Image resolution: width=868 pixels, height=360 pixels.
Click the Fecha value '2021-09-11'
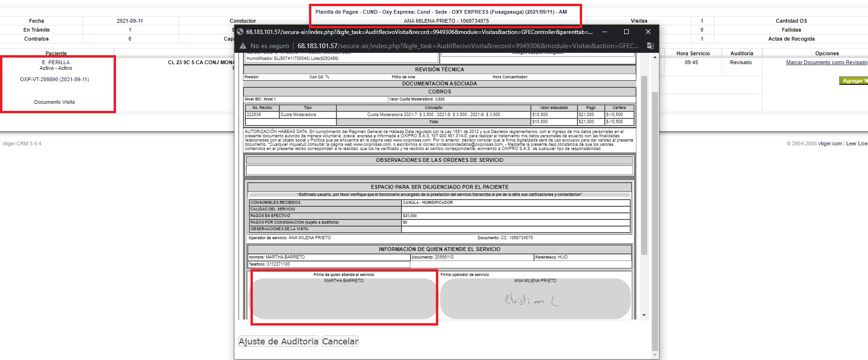point(130,21)
